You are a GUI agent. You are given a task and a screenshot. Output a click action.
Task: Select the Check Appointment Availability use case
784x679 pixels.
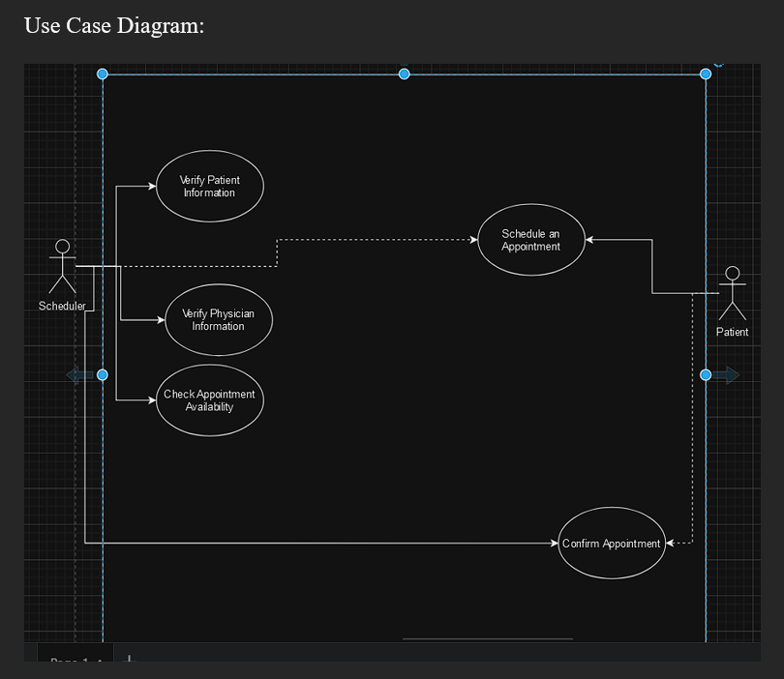tap(209, 400)
